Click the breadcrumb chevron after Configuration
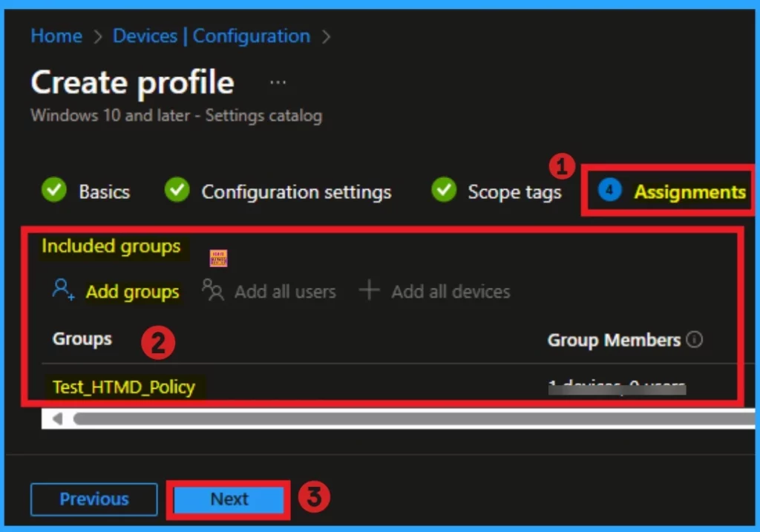The image size is (760, 532). tap(327, 36)
